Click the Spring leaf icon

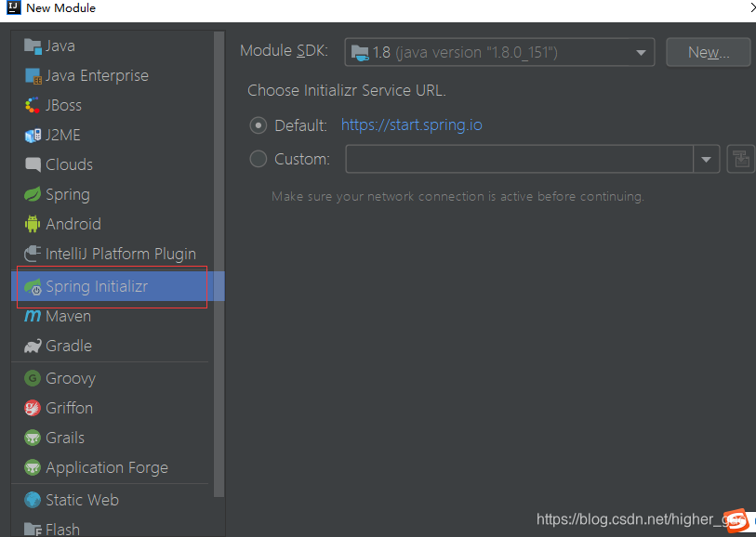pyautogui.click(x=33, y=194)
